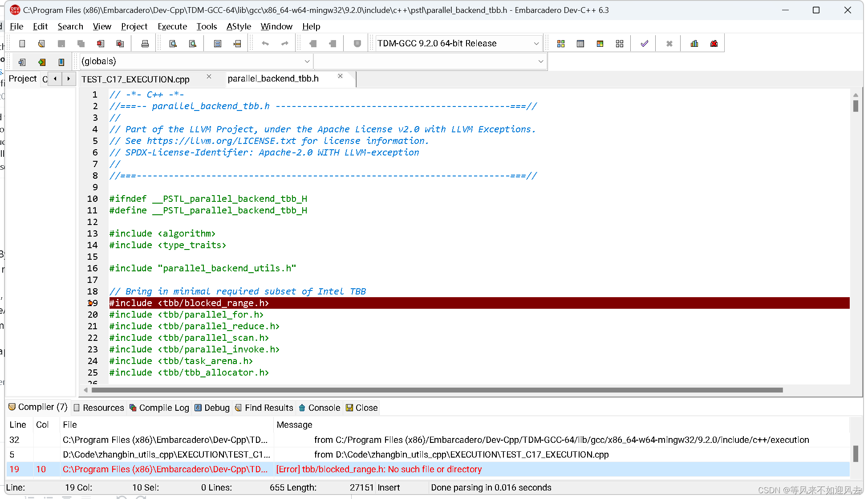The height and width of the screenshot is (499, 868).
Task: Expand the (globals) scope dropdown
Action: coord(307,61)
